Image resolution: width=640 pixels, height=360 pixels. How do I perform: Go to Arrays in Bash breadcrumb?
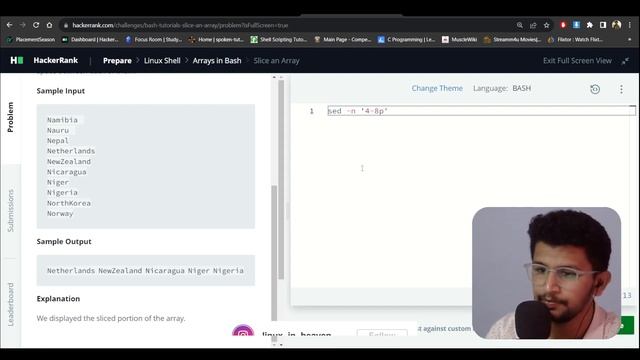pyautogui.click(x=217, y=61)
